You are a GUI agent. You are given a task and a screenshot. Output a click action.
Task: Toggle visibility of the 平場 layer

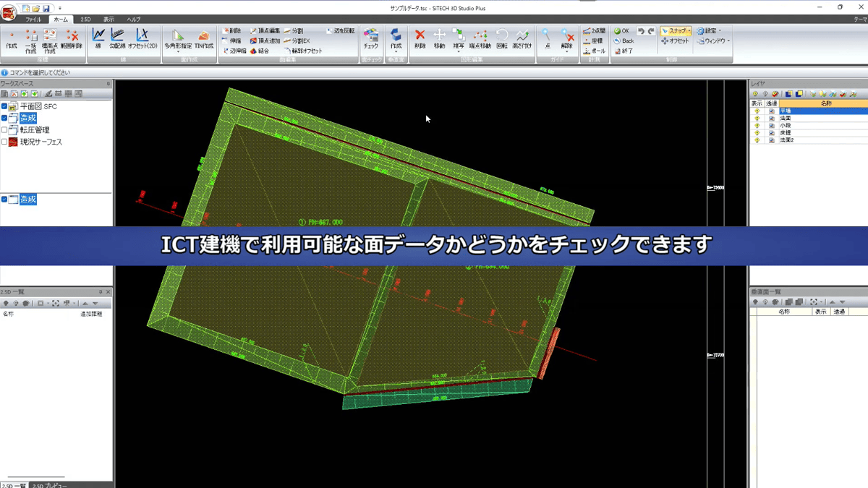point(757,111)
